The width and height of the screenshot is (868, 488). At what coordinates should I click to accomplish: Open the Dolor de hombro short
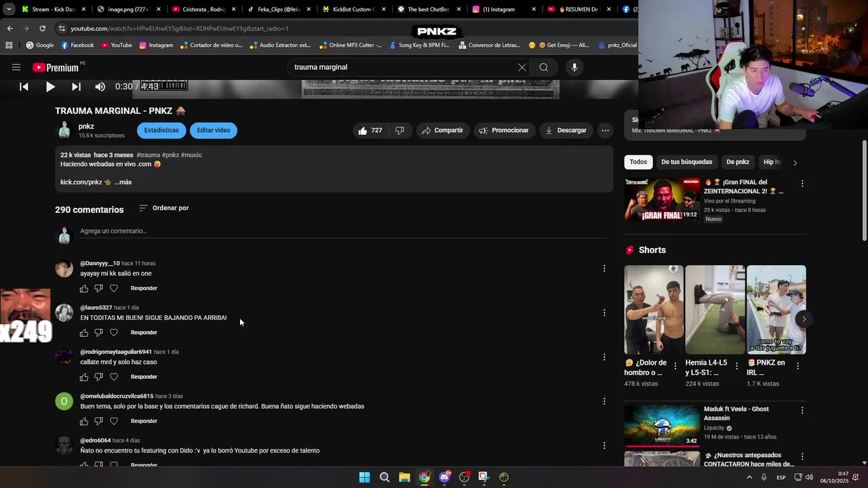(654, 310)
